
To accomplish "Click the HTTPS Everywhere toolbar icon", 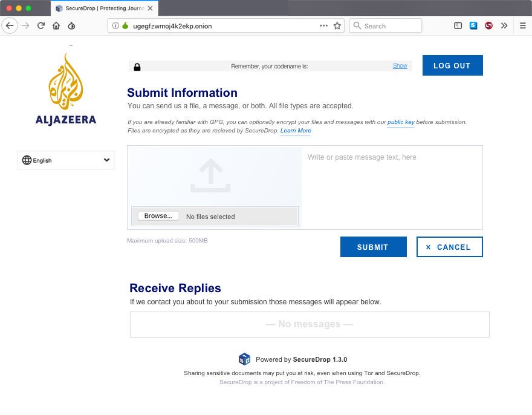I will coord(473,25).
